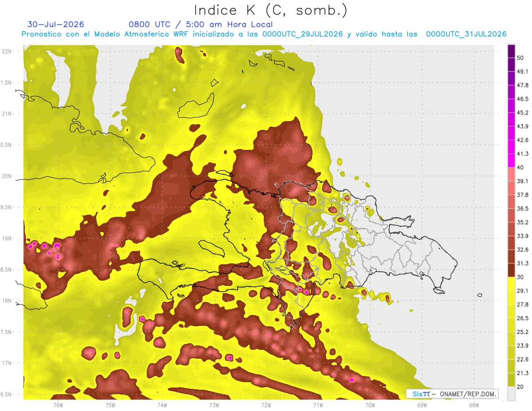Viewport: 532px width, 411px height.
Task: Click the 20 value on the color scale
Action: coord(520,387)
